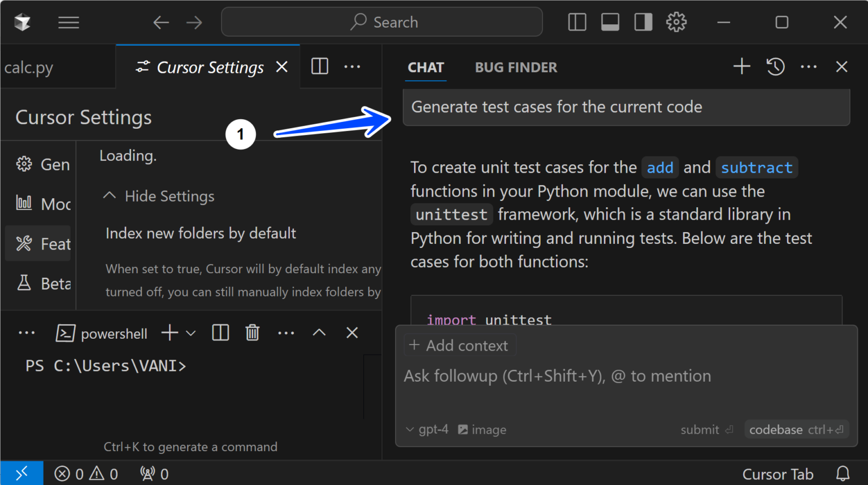This screenshot has width=868, height=485.
Task: Open the terminal profile dropdown arrow
Action: (x=190, y=333)
